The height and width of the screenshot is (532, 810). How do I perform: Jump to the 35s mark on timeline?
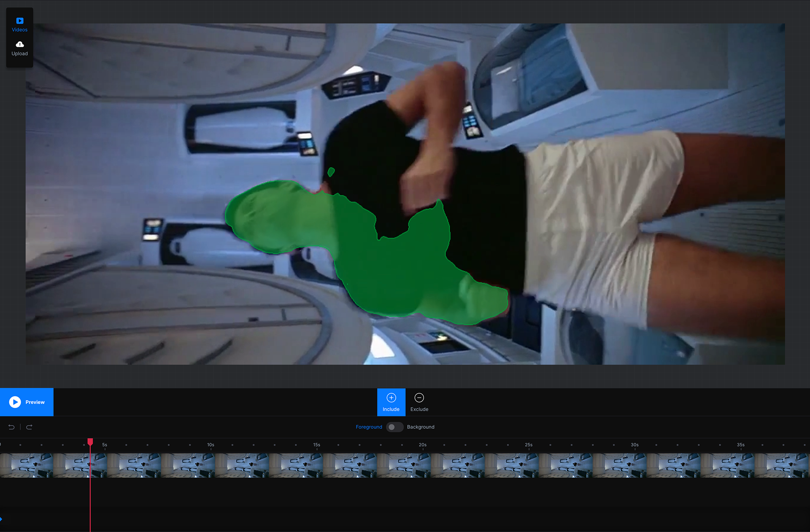(x=741, y=445)
